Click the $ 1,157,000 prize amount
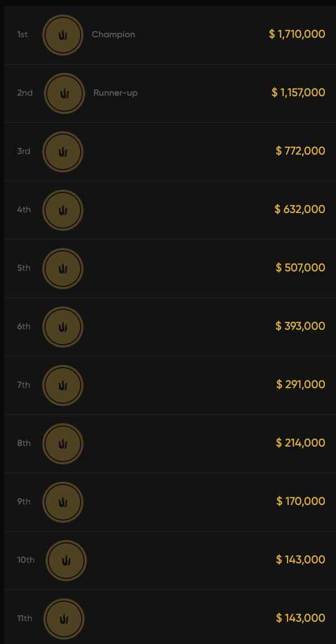 (298, 93)
